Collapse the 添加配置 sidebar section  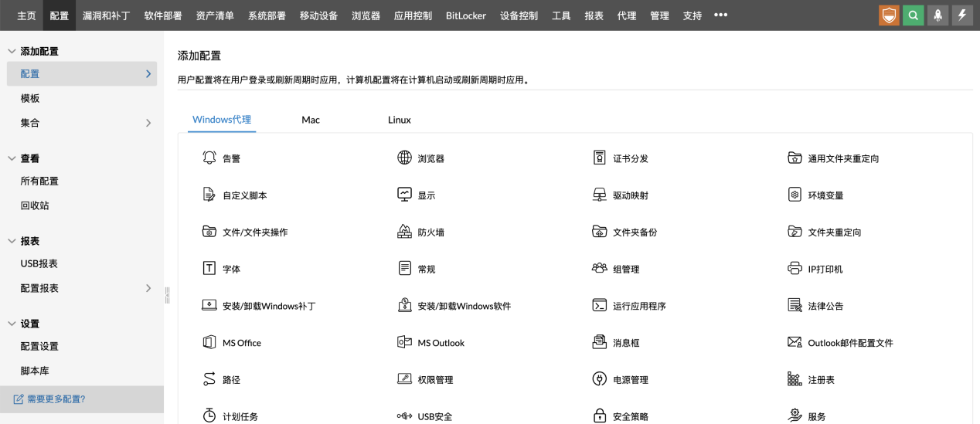pos(12,52)
